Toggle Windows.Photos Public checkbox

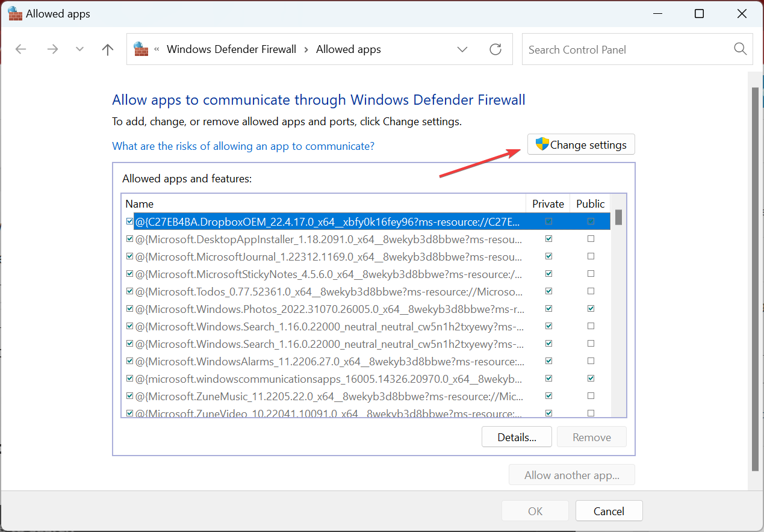coord(591,309)
